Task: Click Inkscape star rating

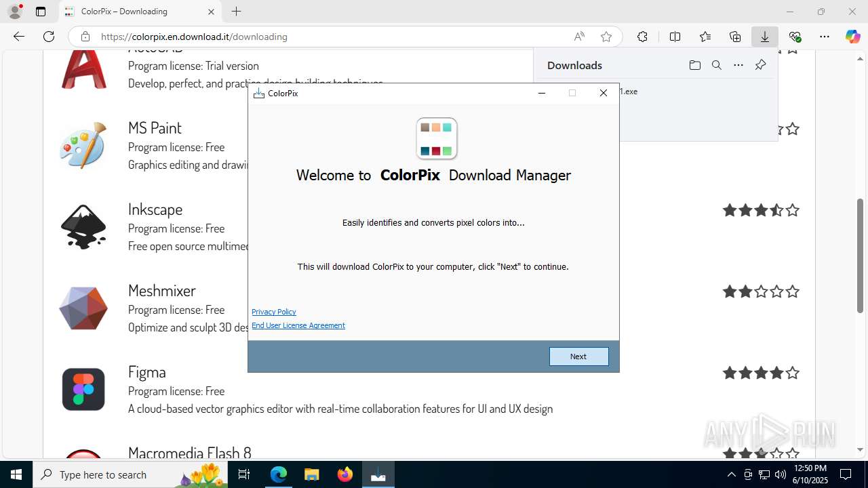Action: pyautogui.click(x=761, y=210)
